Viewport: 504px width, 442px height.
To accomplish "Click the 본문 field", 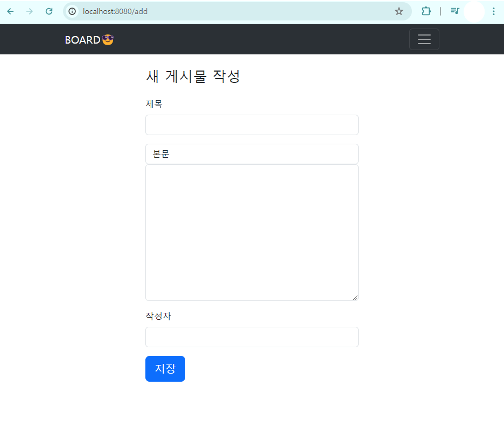I will coord(252,154).
